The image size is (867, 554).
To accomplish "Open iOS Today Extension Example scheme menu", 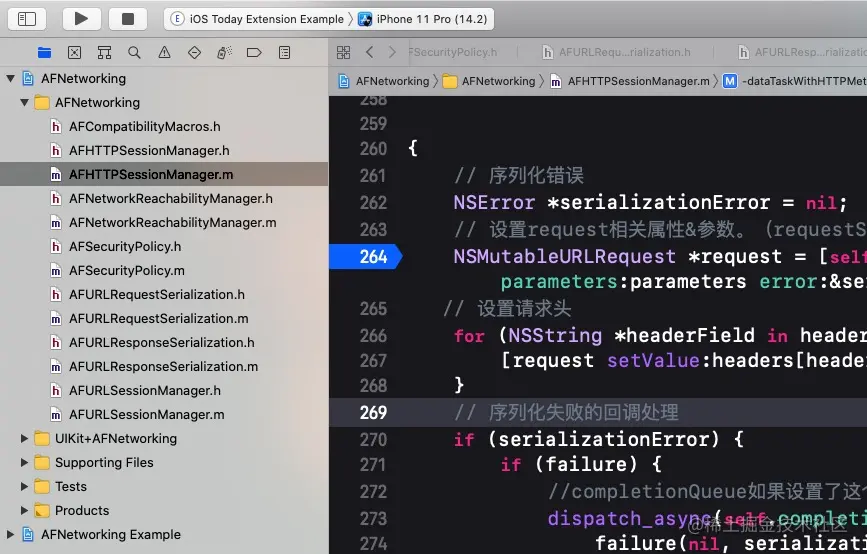I will (x=257, y=19).
